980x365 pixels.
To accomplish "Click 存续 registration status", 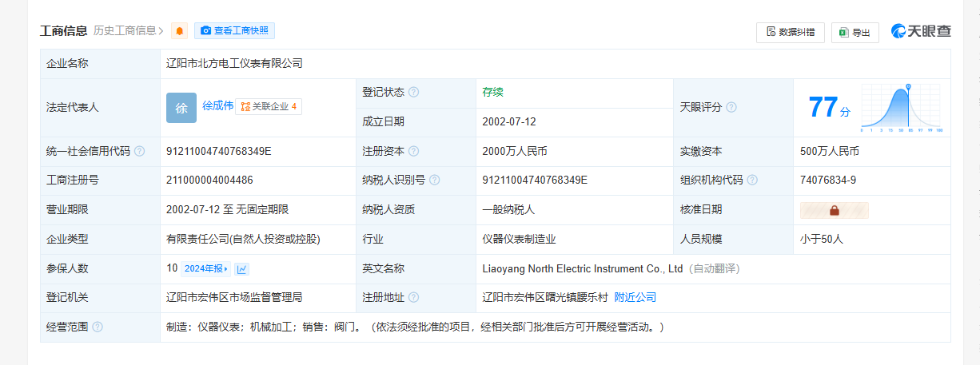I will [492, 93].
